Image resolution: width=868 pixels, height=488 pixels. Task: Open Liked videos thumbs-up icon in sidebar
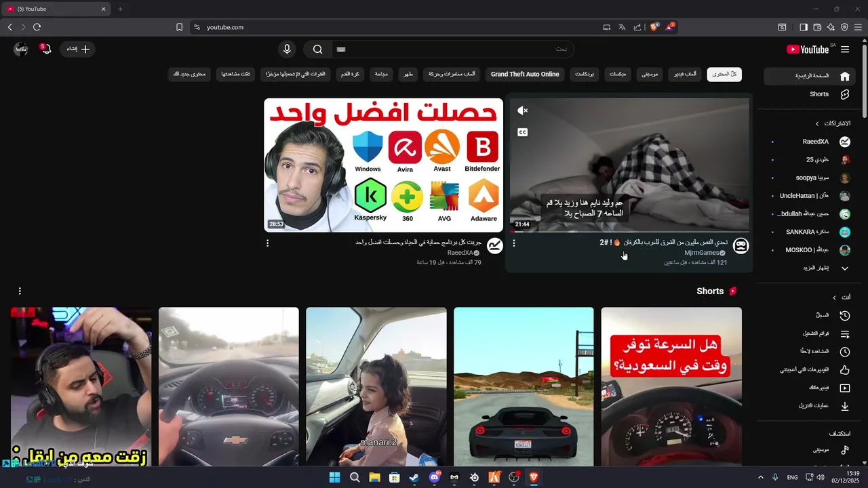[845, 370]
